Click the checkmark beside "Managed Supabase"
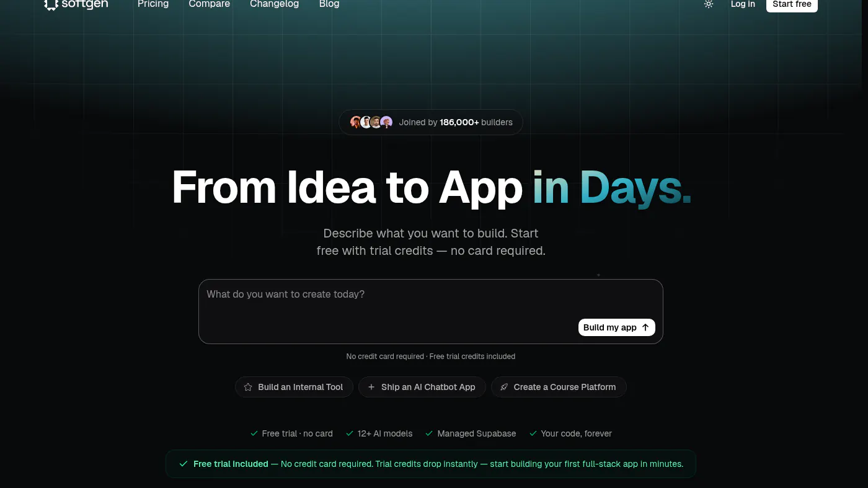Image resolution: width=868 pixels, height=488 pixels. (x=429, y=433)
